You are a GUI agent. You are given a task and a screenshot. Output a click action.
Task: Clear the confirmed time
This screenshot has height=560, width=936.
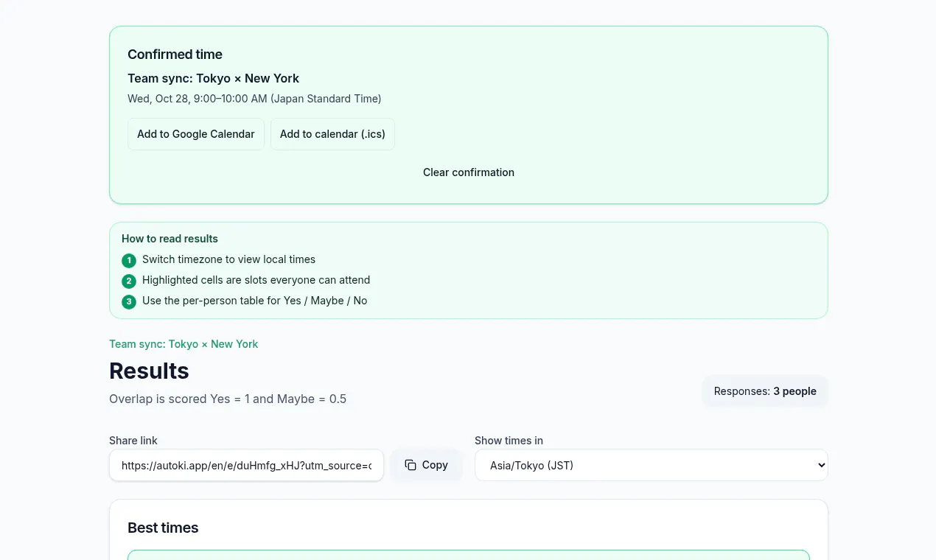469,172
